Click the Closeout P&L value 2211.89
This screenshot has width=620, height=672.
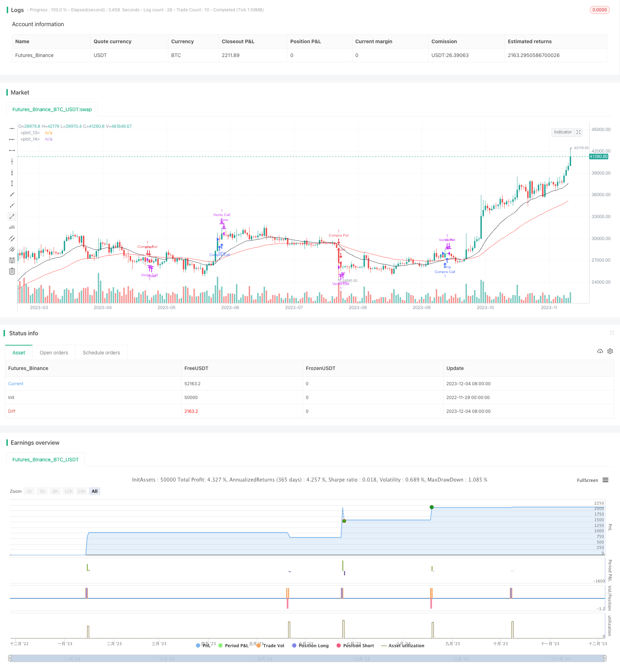[x=231, y=55]
